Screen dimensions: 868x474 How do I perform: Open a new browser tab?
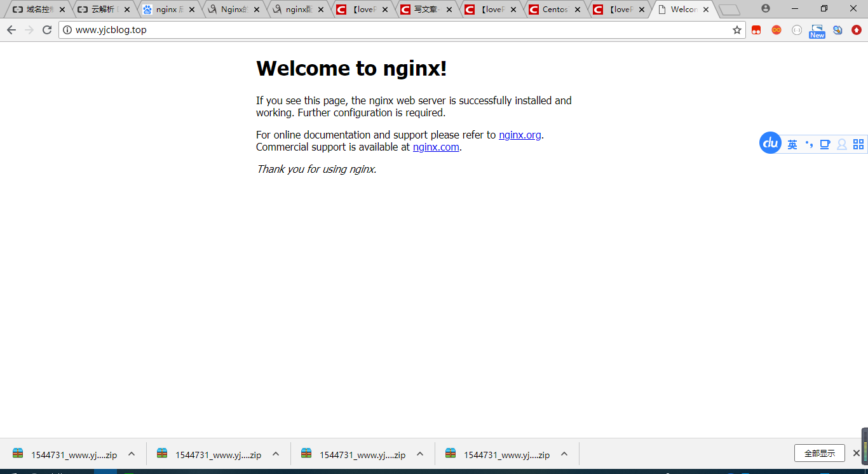pos(729,10)
